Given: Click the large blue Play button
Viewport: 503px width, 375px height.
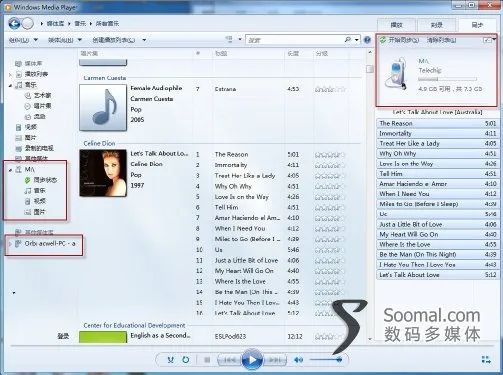Looking at the screenshot, I should pos(252,359).
